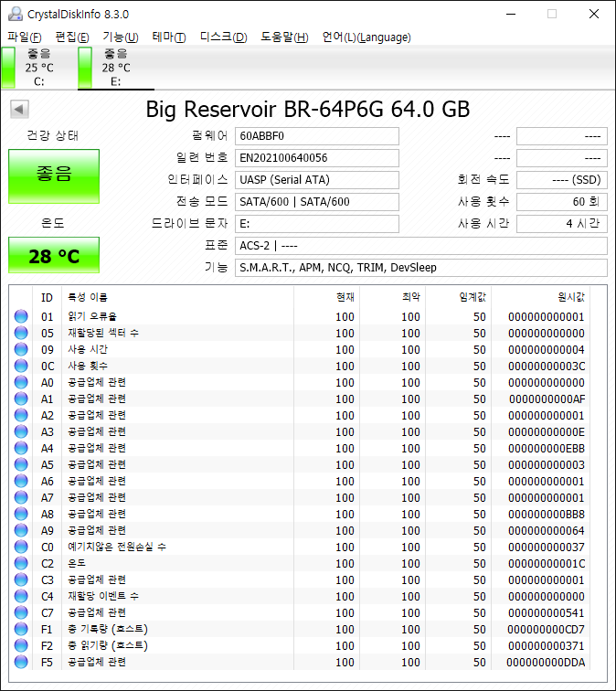Click the CrystalDiskInfo app icon in title bar

12,14
